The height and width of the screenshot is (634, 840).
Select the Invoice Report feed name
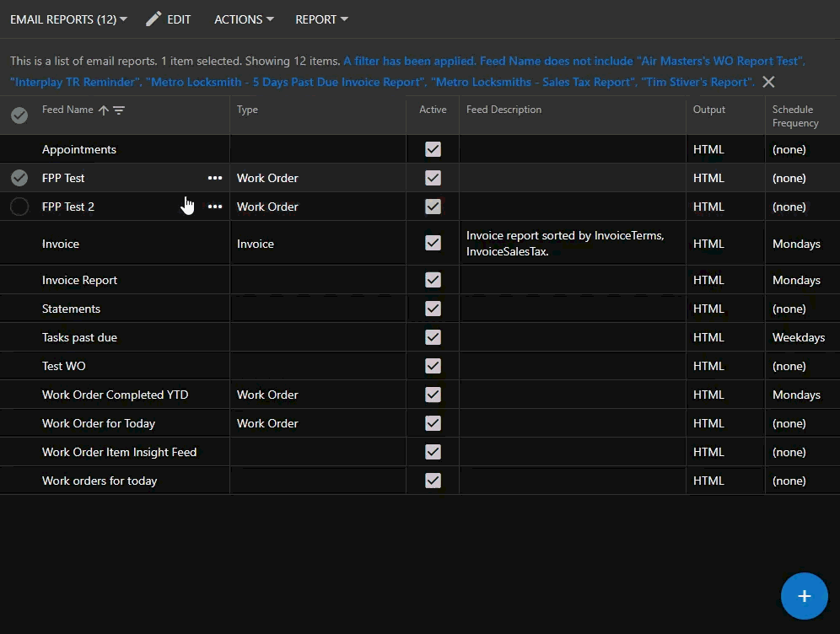(x=79, y=280)
